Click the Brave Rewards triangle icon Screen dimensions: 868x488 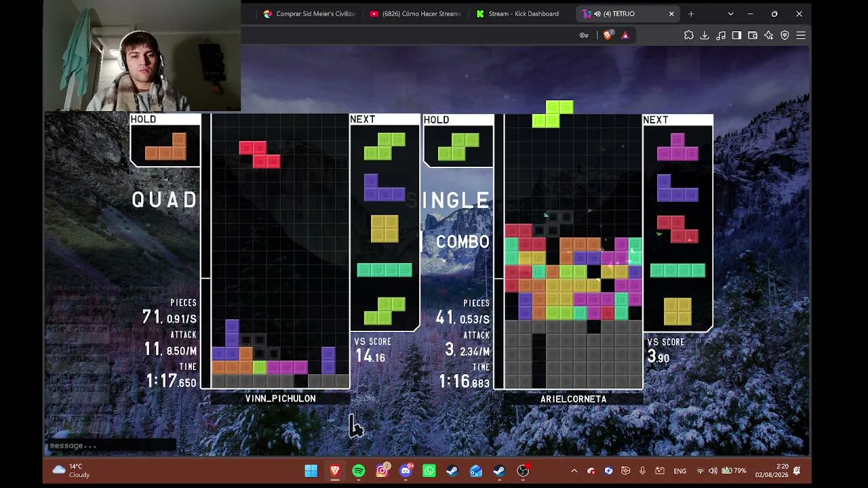625,35
